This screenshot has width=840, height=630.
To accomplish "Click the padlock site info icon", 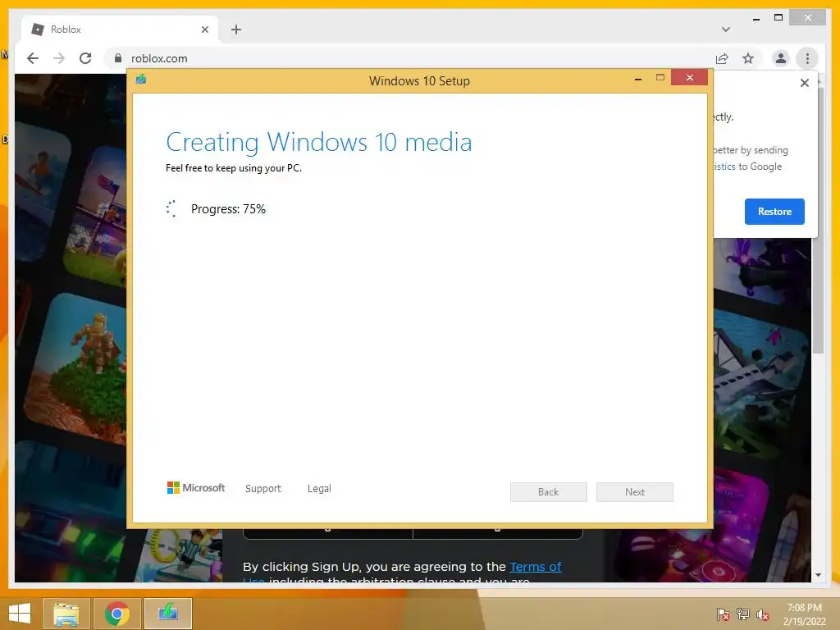I will (x=118, y=58).
